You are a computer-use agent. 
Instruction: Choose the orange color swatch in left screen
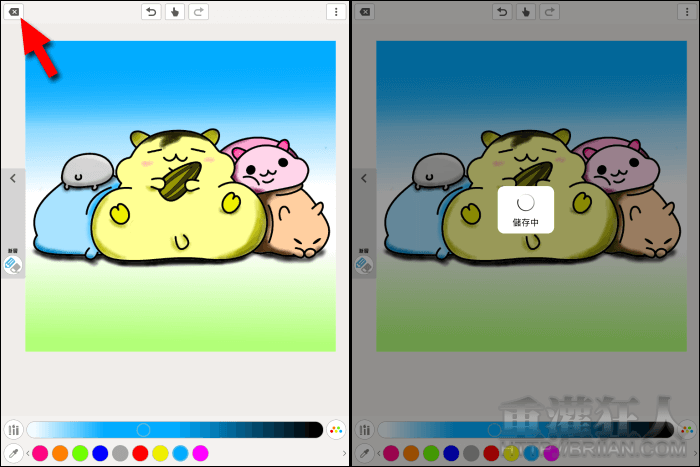[60, 454]
